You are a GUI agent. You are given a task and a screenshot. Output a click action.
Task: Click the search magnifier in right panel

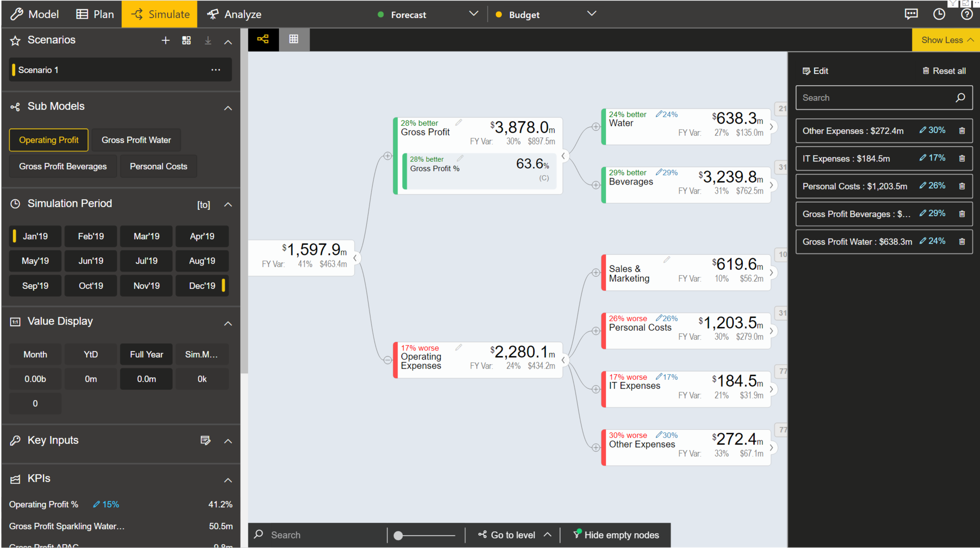tap(960, 98)
